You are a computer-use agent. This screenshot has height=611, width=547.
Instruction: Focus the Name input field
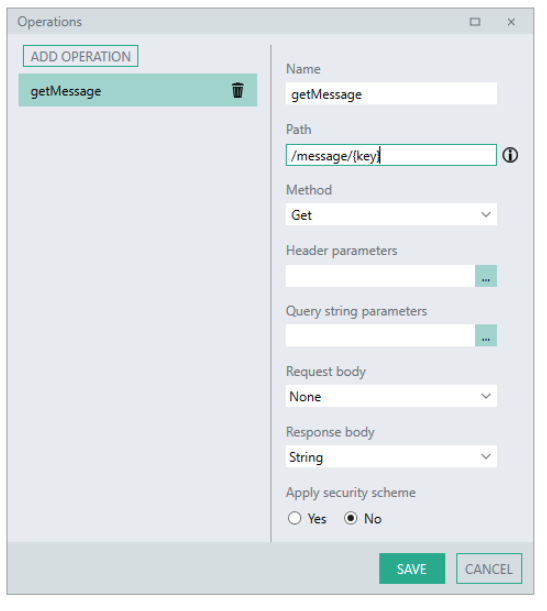[391, 94]
